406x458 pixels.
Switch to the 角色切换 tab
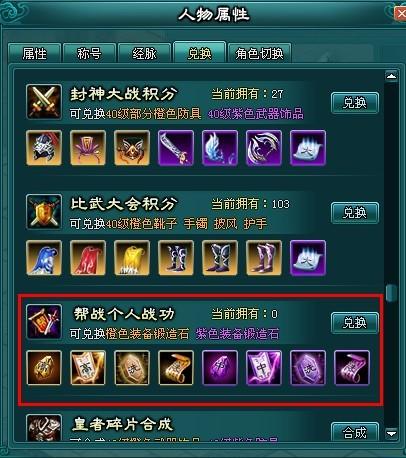tap(259, 53)
